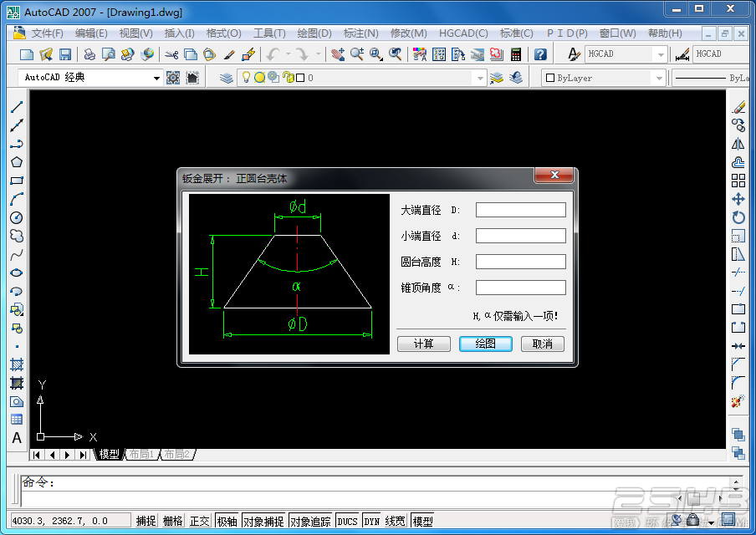Click the Save icon in the standard toolbar

pos(65,54)
